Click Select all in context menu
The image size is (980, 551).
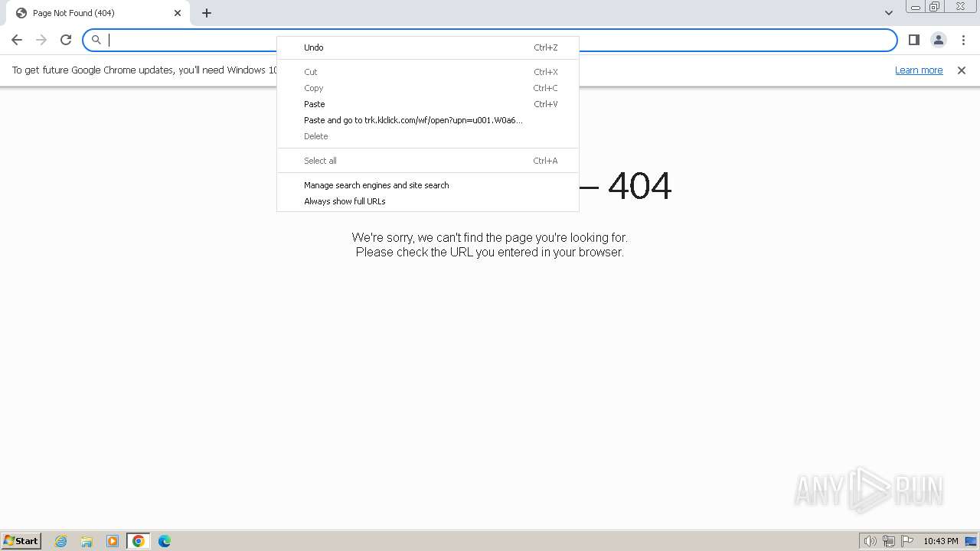pos(428,161)
